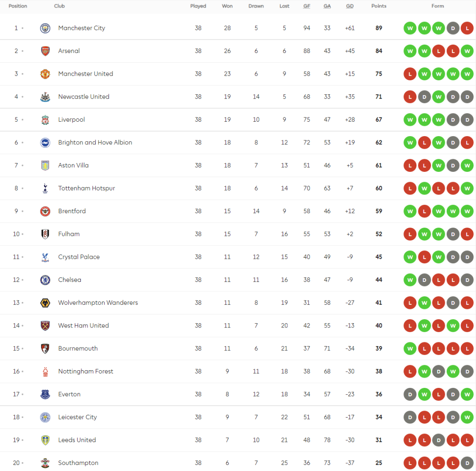Click the Chelsea club badge

tap(45, 280)
